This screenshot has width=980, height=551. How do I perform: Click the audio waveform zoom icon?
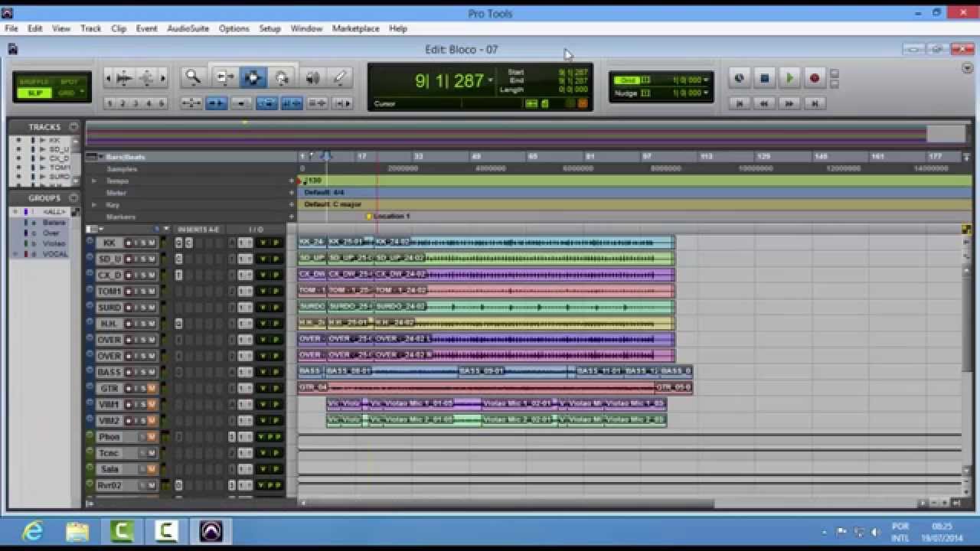coord(124,77)
